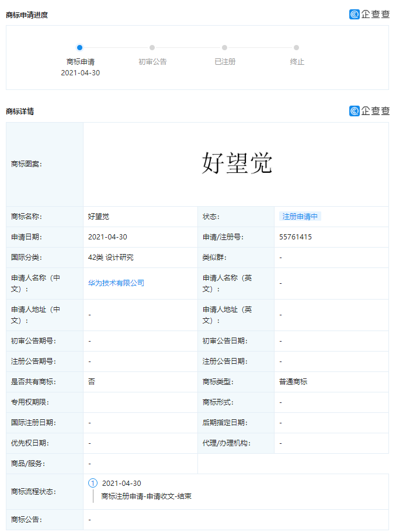Viewport: 396px width, 532px height.
Task: Click the Qichacha logo beside 商标详情
Action: [x=369, y=111]
